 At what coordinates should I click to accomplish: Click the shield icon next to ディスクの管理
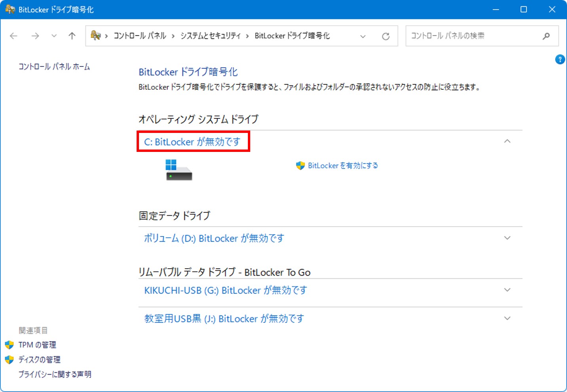(x=10, y=360)
